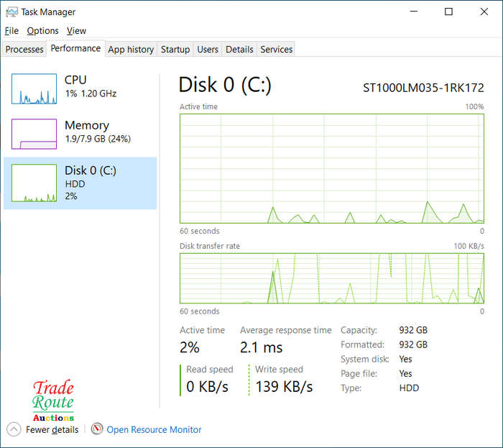Click the Disk 0 mini graph thumbnail
Image resolution: width=503 pixels, height=448 pixels.
click(34, 183)
